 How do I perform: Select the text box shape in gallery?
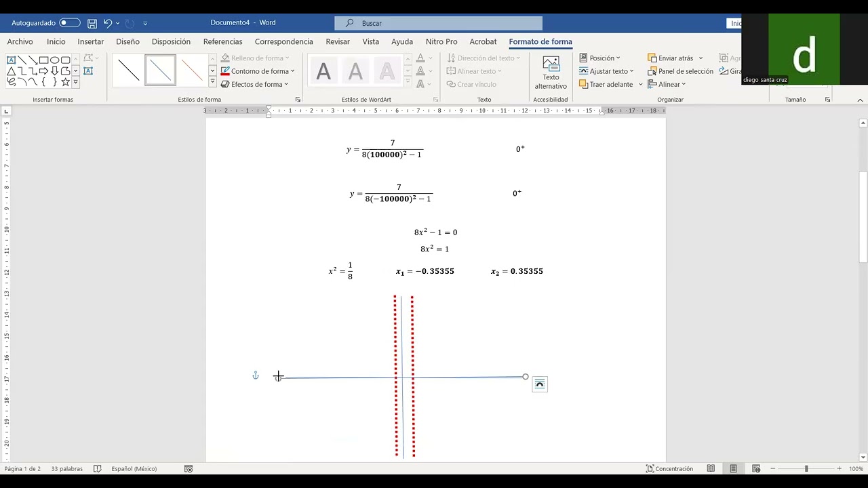pyautogui.click(x=11, y=60)
